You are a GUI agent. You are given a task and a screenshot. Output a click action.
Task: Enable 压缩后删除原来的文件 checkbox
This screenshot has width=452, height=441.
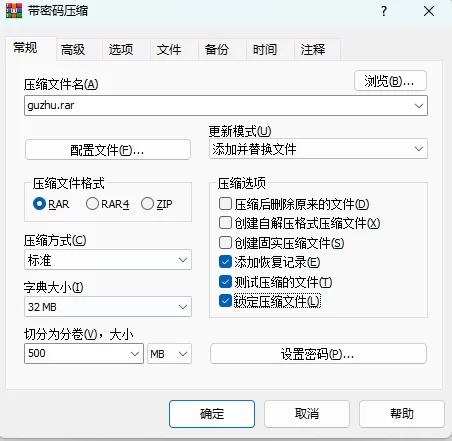pos(225,204)
